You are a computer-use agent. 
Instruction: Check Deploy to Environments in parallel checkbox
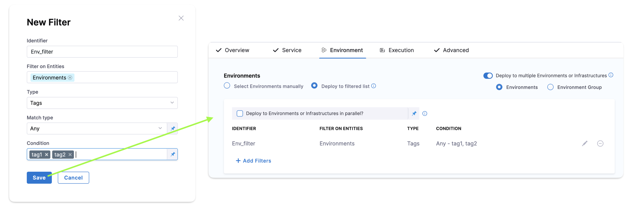tap(240, 113)
